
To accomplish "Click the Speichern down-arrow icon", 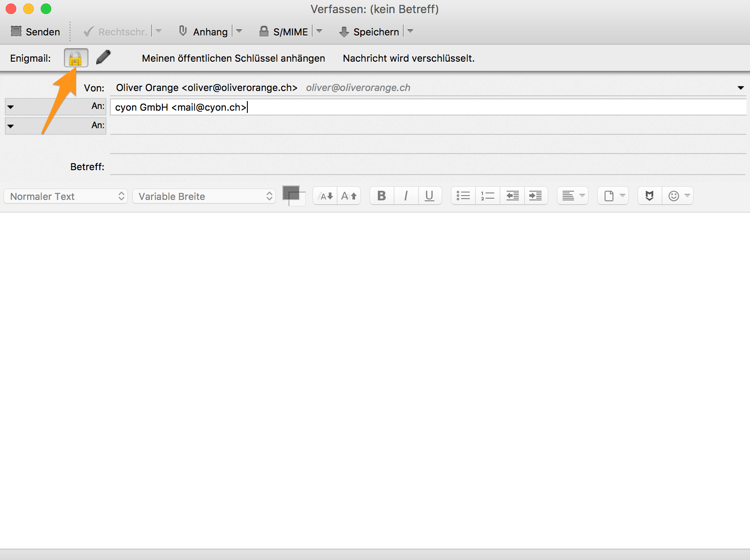I will pos(344,31).
